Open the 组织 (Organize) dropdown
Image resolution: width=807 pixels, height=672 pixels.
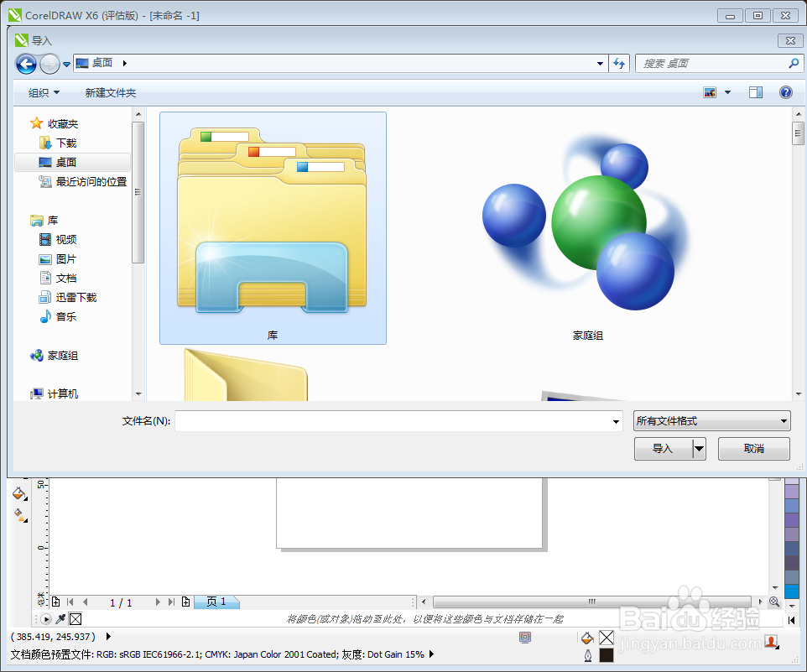coord(42,92)
